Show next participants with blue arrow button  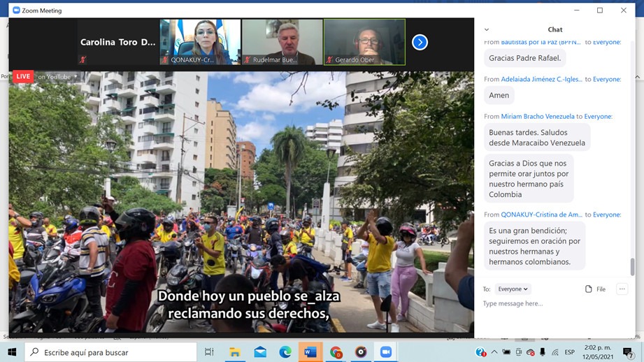click(420, 42)
